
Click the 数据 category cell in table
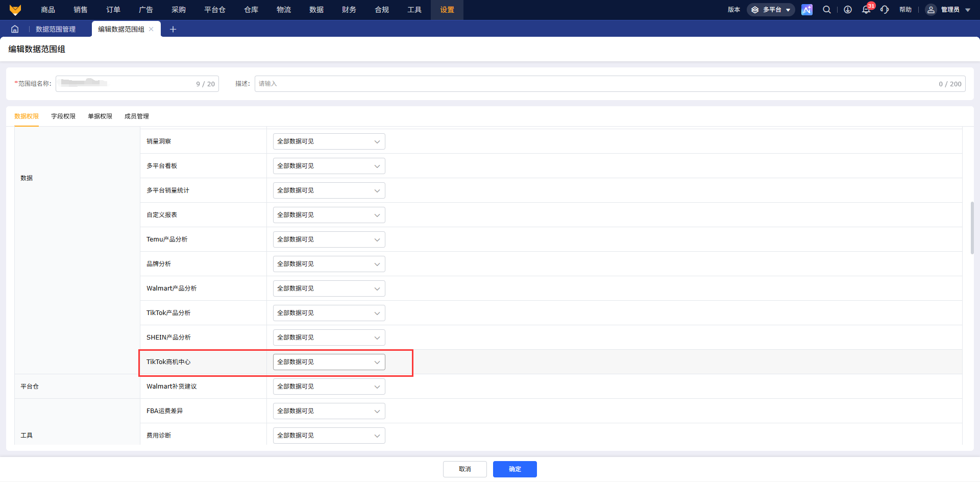77,251
